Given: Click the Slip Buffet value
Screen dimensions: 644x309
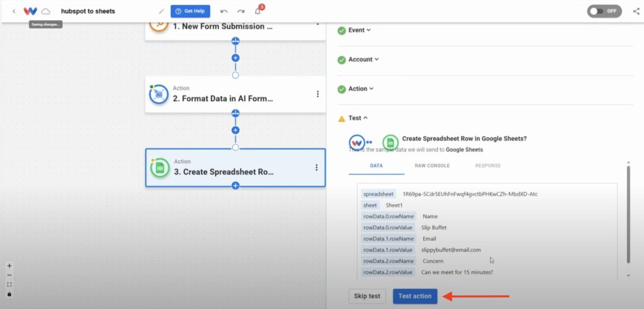Looking at the screenshot, I should click(x=434, y=227).
